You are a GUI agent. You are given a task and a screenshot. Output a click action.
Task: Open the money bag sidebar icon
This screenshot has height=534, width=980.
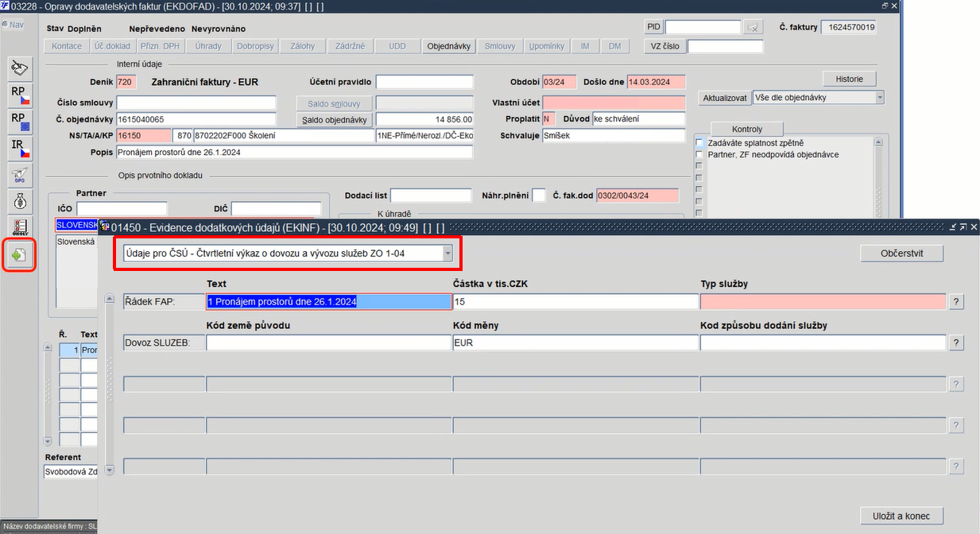tap(20, 201)
